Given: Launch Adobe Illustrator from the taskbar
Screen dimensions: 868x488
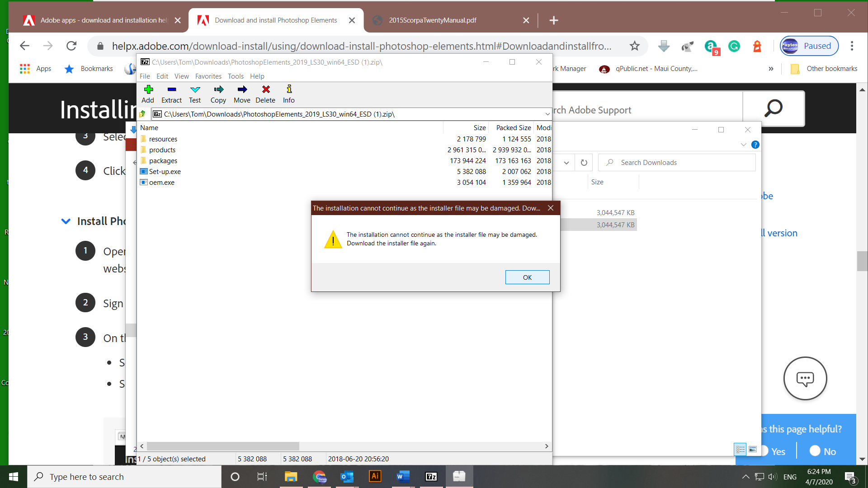Looking at the screenshot, I should click(375, 476).
